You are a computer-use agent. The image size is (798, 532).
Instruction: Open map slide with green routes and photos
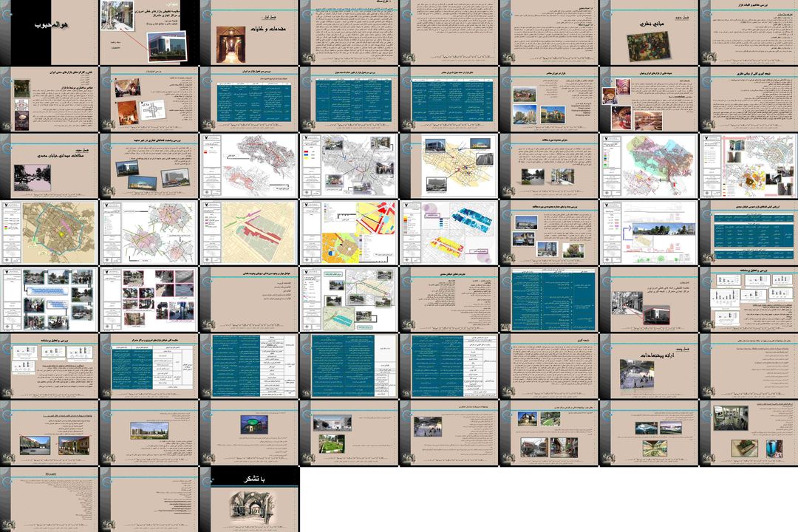pos(349,299)
